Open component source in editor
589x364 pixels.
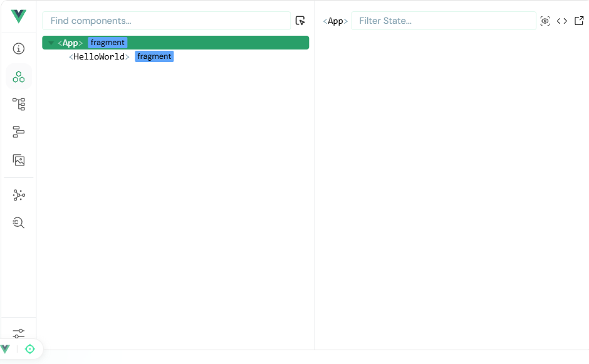pyautogui.click(x=562, y=21)
